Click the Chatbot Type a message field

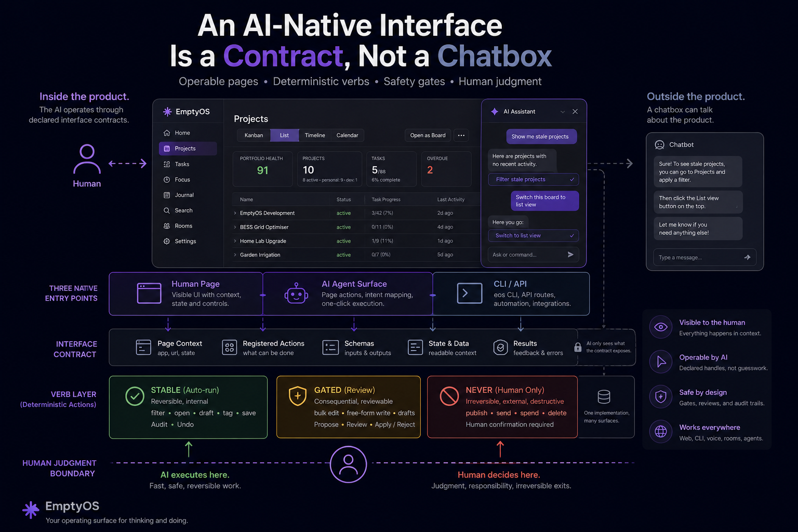[x=704, y=257]
